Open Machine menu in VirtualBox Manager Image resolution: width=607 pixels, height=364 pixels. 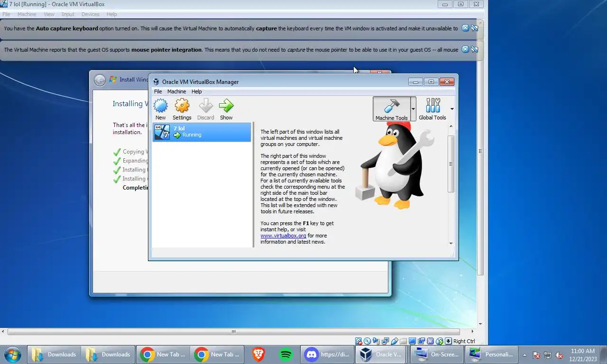[x=176, y=91]
